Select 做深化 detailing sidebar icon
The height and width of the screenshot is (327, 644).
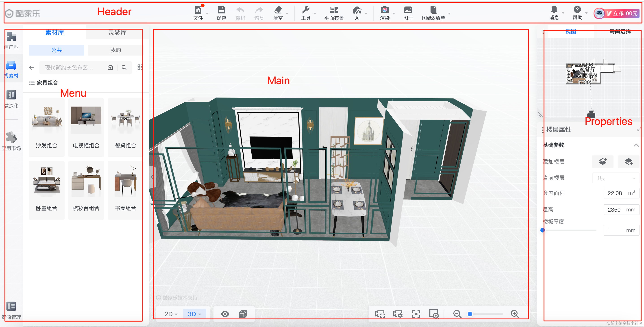tap(11, 95)
